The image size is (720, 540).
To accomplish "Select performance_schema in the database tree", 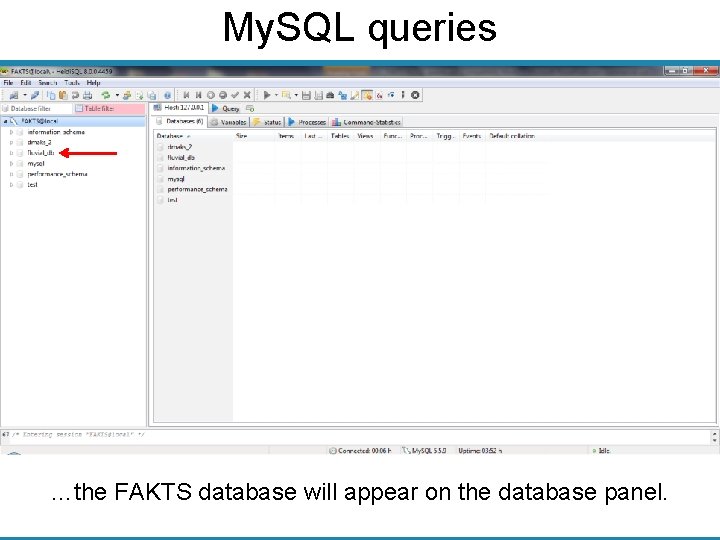I will pos(57,174).
